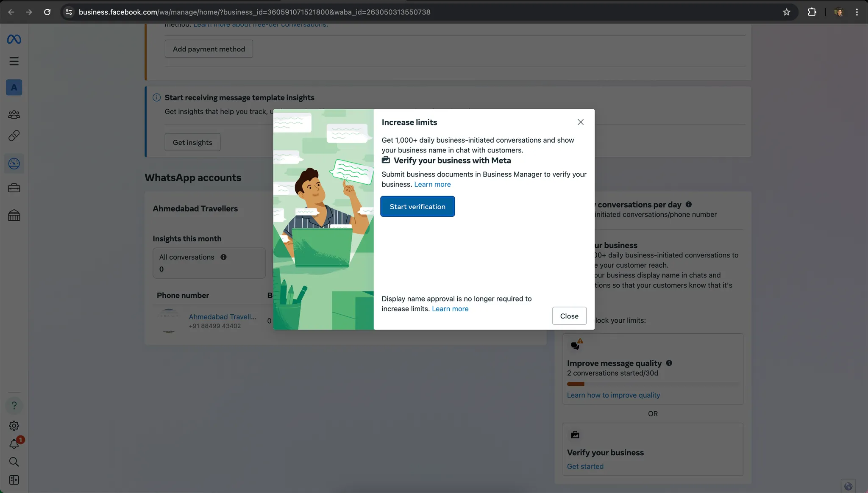The height and width of the screenshot is (493, 868).
Task: Open the link-shaped sidebar icon
Action: coord(14,136)
